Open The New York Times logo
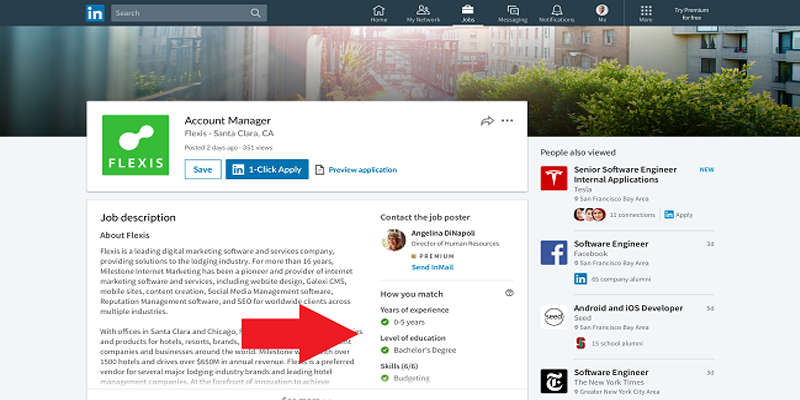 (x=554, y=381)
